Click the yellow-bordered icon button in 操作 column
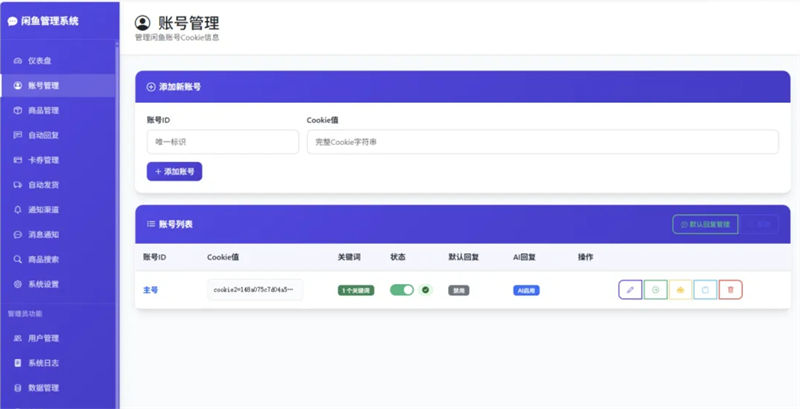800x409 pixels. point(680,290)
